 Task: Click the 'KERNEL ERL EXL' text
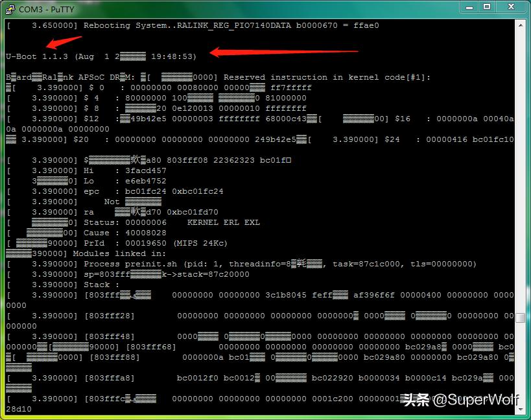tap(224, 222)
